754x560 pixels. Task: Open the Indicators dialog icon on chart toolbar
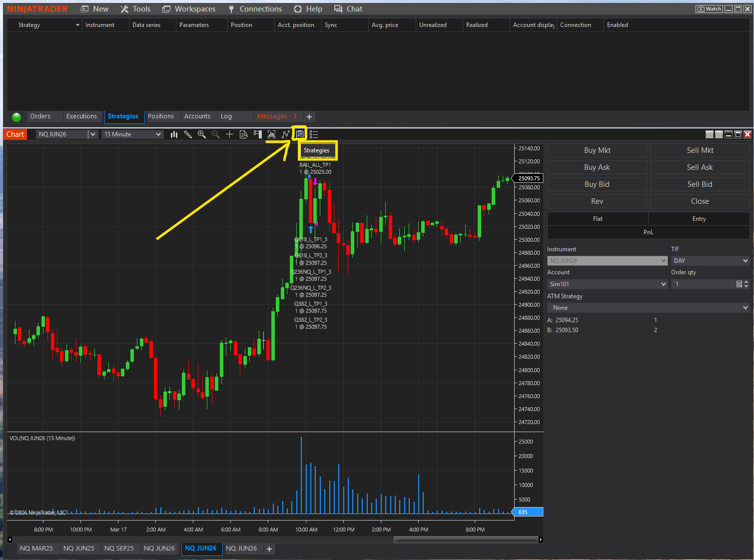coord(271,134)
